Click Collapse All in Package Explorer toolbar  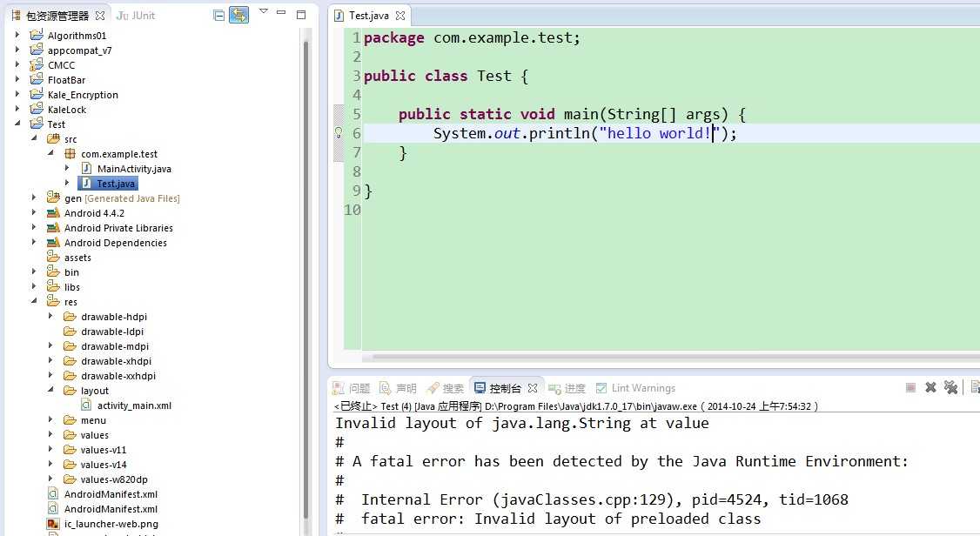pyautogui.click(x=218, y=16)
